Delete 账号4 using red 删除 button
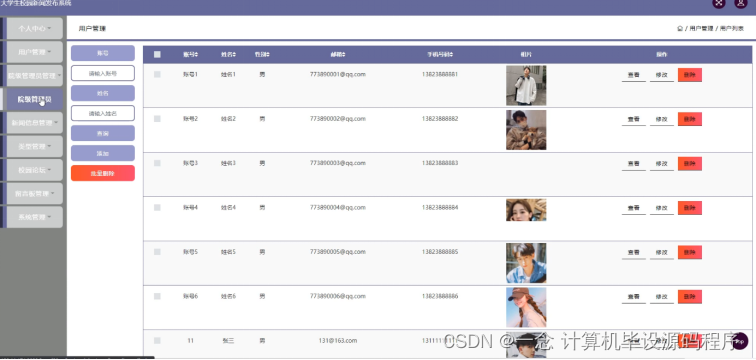The image size is (756, 360). tap(689, 208)
